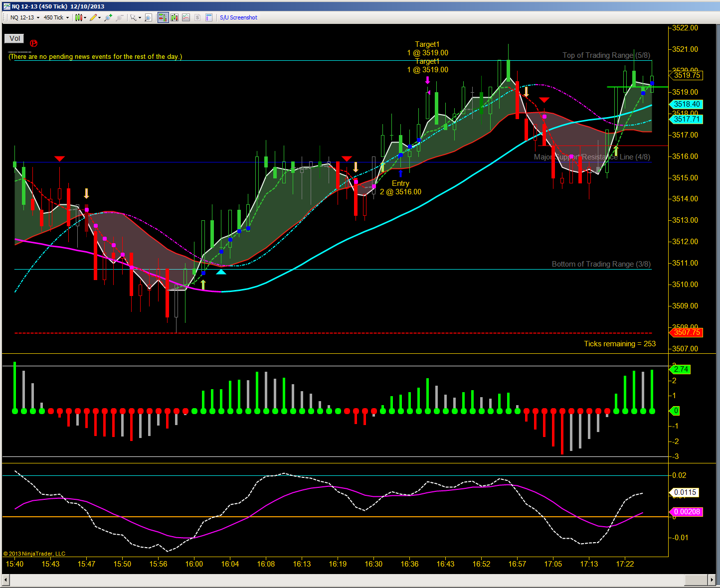Screen dimensions: 720x588
Task: Select the arrow cursor tool
Action: [133, 17]
